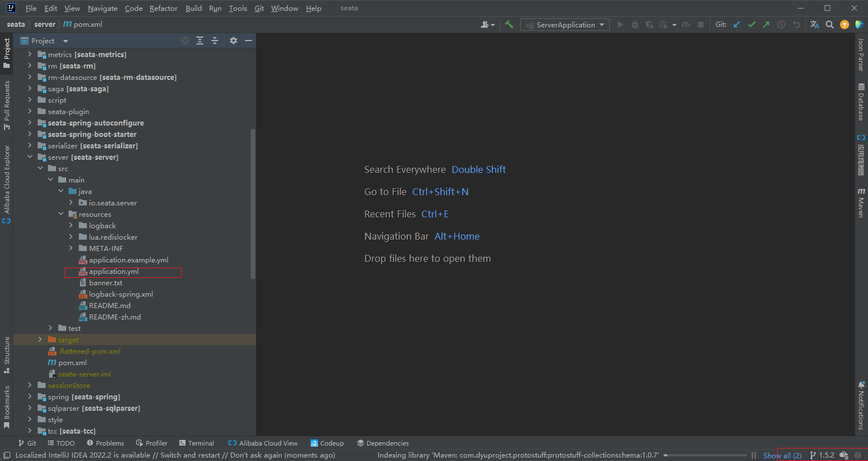This screenshot has height=461, width=868.
Task: Update project with blue Git arrow
Action: [737, 25]
